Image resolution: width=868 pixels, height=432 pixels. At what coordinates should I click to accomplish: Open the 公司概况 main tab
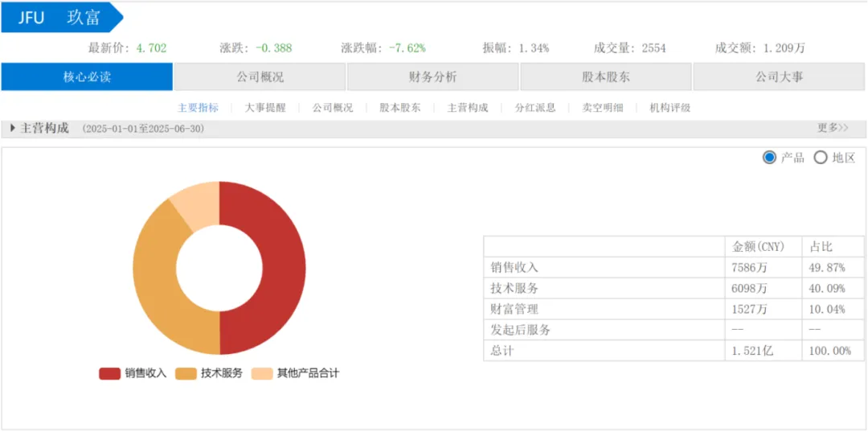[x=260, y=77]
